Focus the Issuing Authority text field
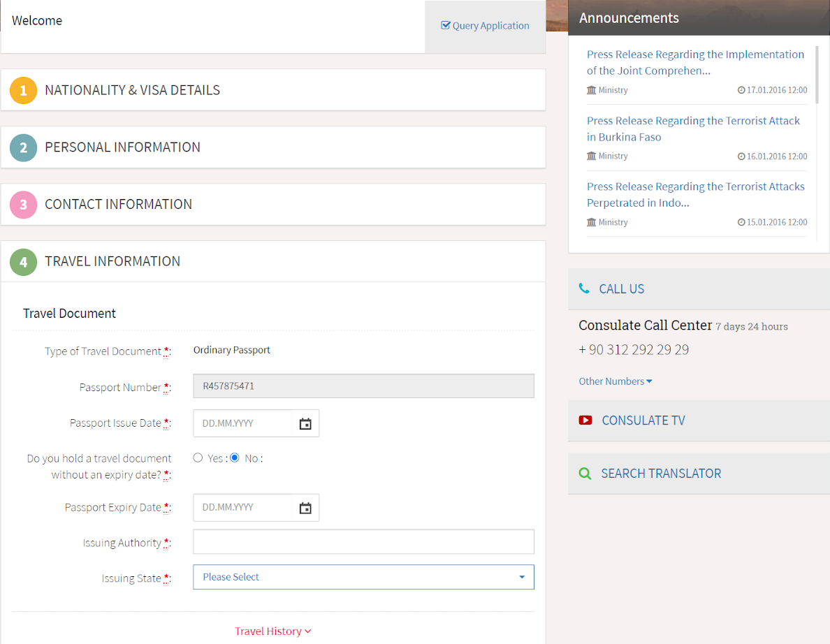This screenshot has width=830, height=644. [364, 542]
